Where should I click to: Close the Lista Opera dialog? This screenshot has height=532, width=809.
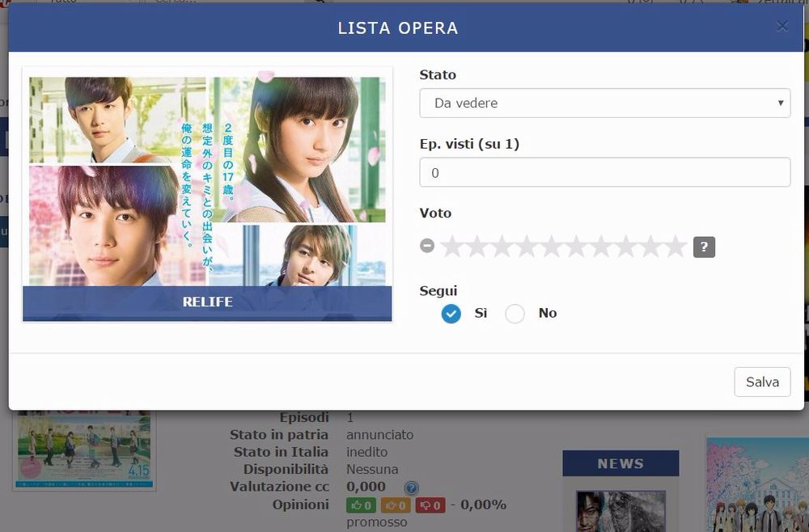782,26
